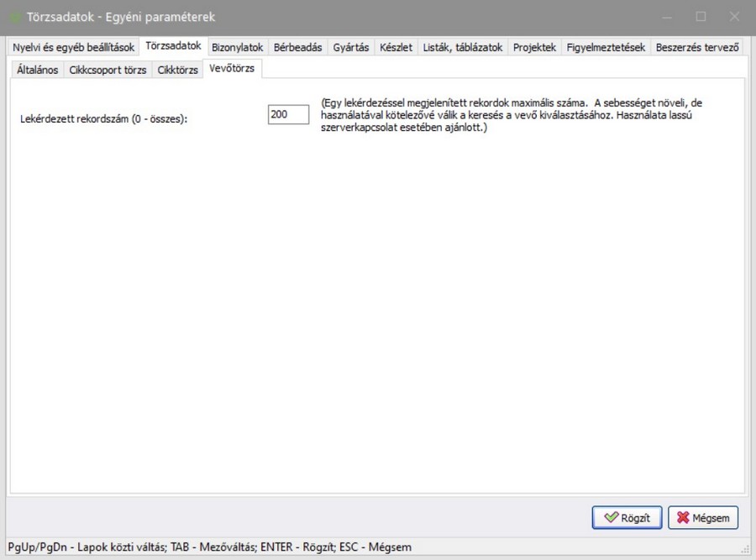Click the Mégsem button with red X
This screenshot has width=756, height=560.
tap(703, 518)
